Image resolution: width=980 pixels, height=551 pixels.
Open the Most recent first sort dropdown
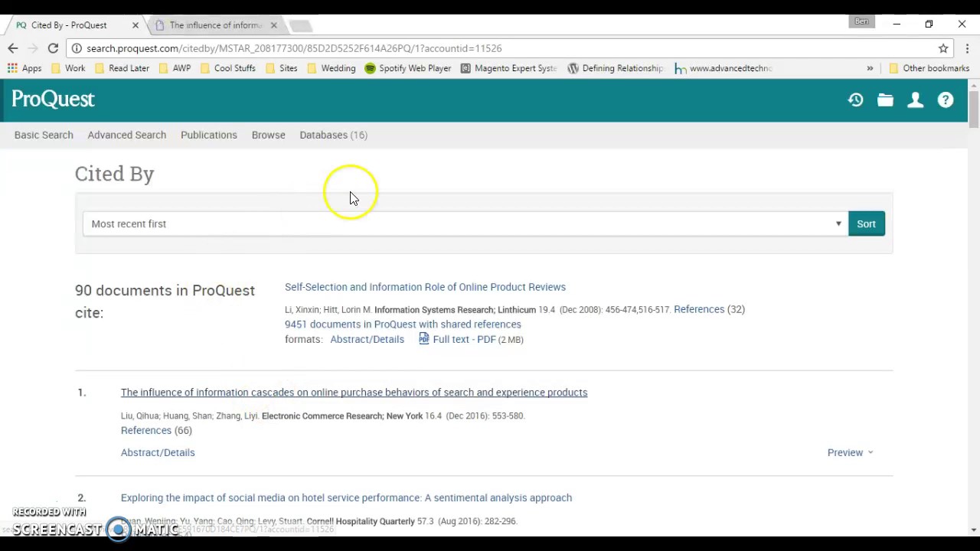point(465,223)
